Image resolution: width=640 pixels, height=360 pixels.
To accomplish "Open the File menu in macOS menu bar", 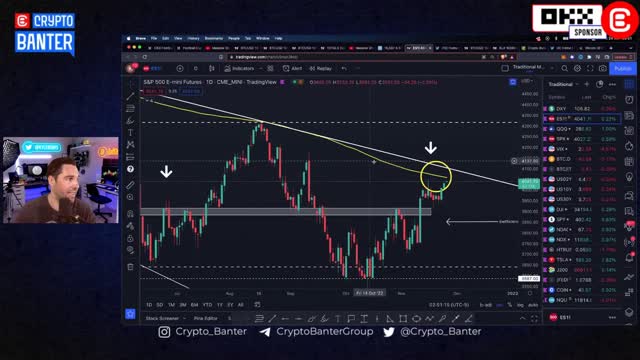I will point(154,38).
